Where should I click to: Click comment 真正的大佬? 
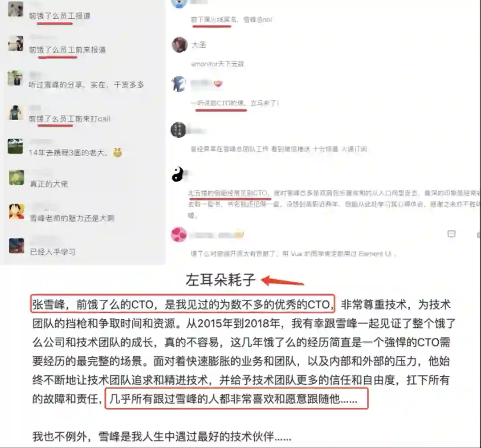click(49, 183)
